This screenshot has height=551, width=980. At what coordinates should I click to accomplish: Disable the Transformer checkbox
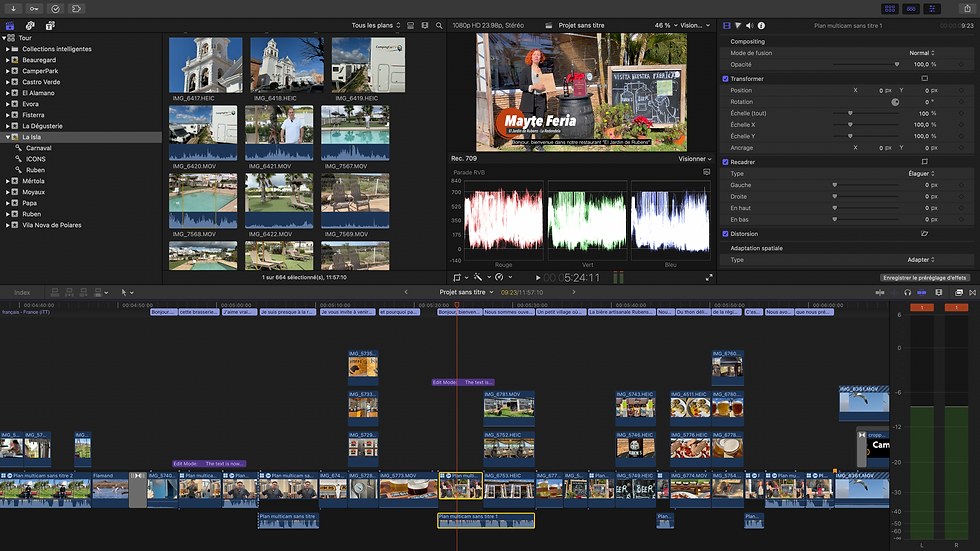726,78
